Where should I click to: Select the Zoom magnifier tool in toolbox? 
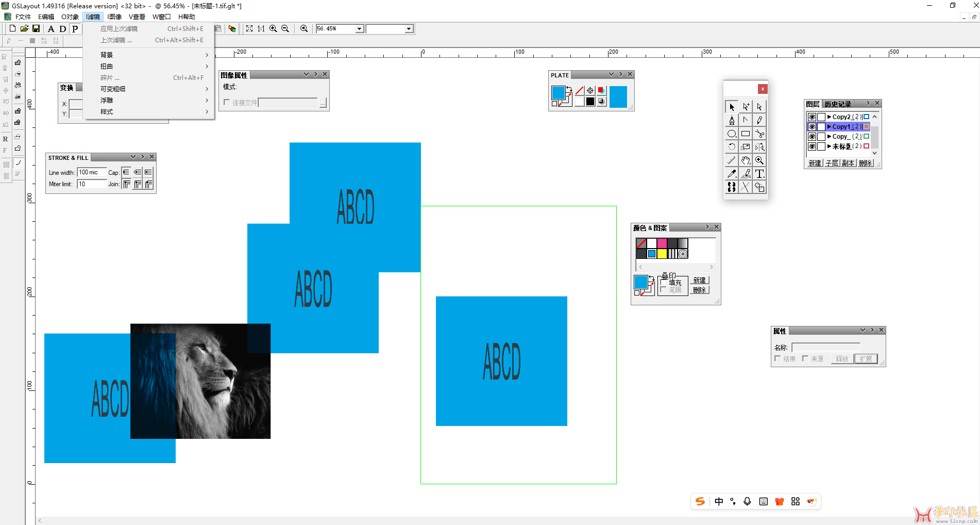coord(759,160)
